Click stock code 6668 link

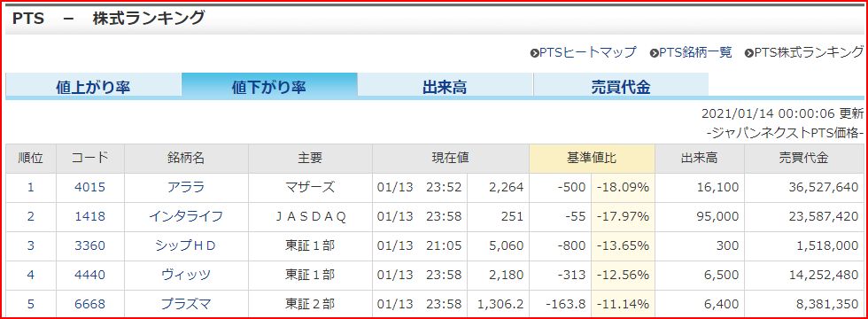click(89, 304)
